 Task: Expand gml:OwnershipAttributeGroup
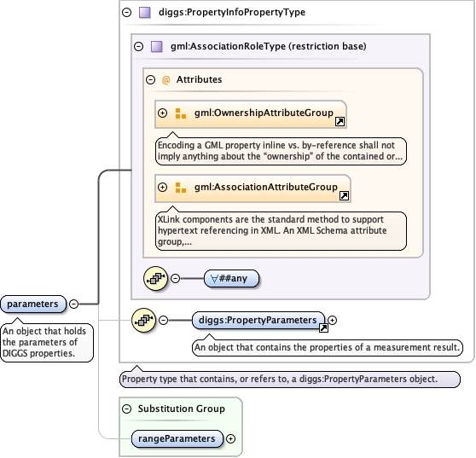click(x=163, y=113)
